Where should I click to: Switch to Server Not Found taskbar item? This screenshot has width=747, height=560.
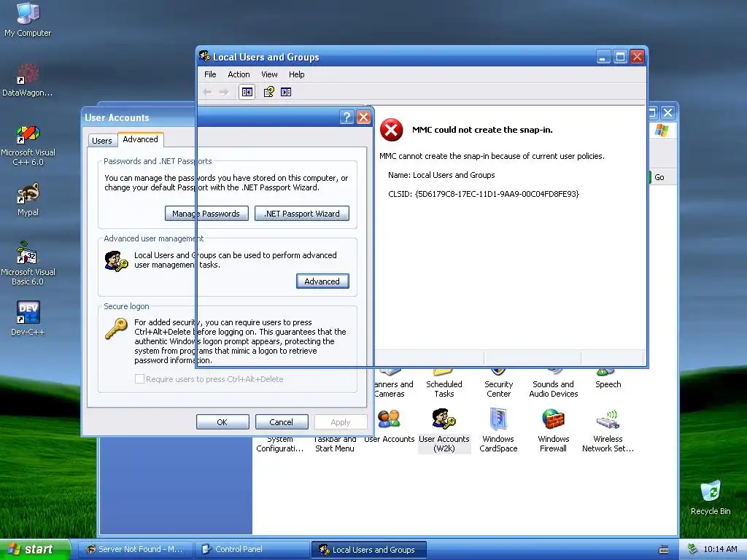click(135, 550)
